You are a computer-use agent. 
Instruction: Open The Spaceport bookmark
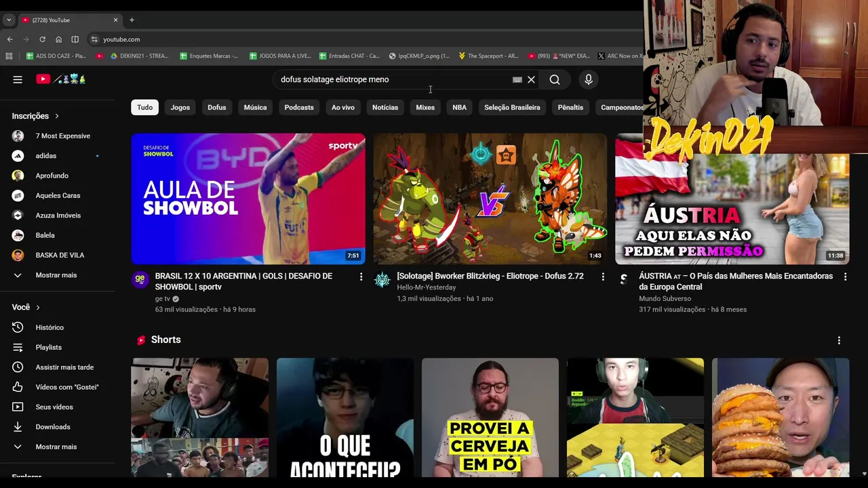(x=488, y=56)
